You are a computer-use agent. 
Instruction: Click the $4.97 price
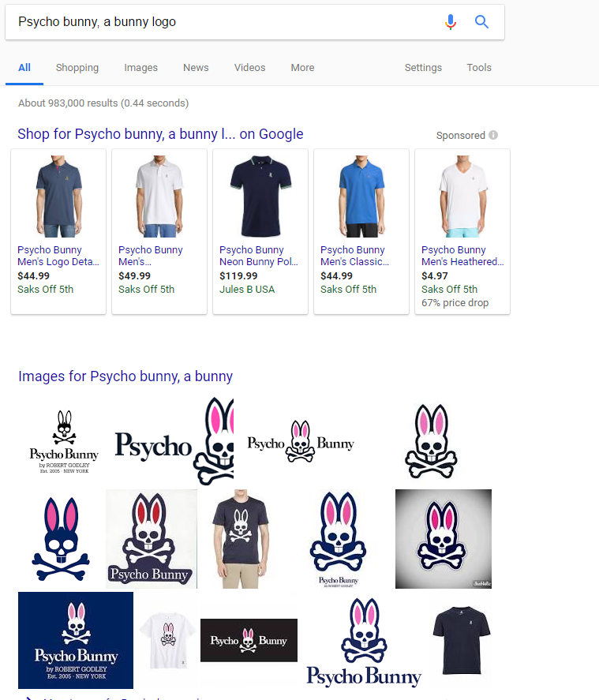tap(434, 276)
